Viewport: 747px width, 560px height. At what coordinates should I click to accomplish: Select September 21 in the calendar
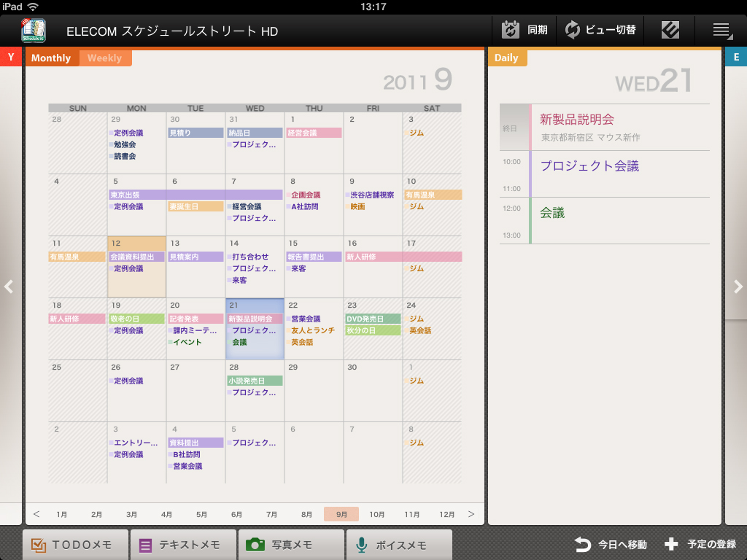pos(255,329)
